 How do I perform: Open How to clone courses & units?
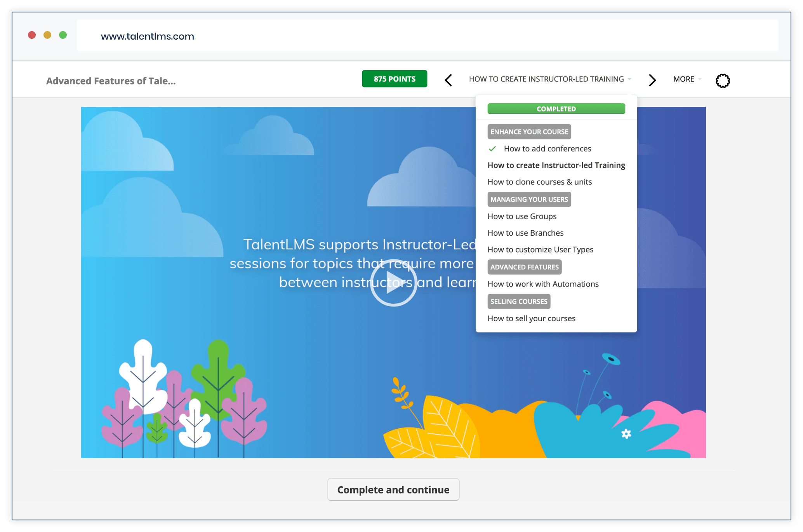539,182
